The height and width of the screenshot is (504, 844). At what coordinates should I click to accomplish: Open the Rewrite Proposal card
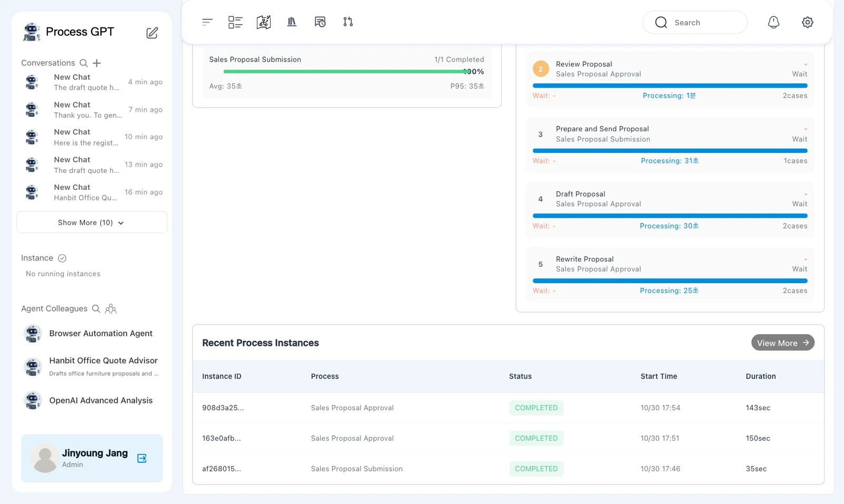tap(670, 275)
